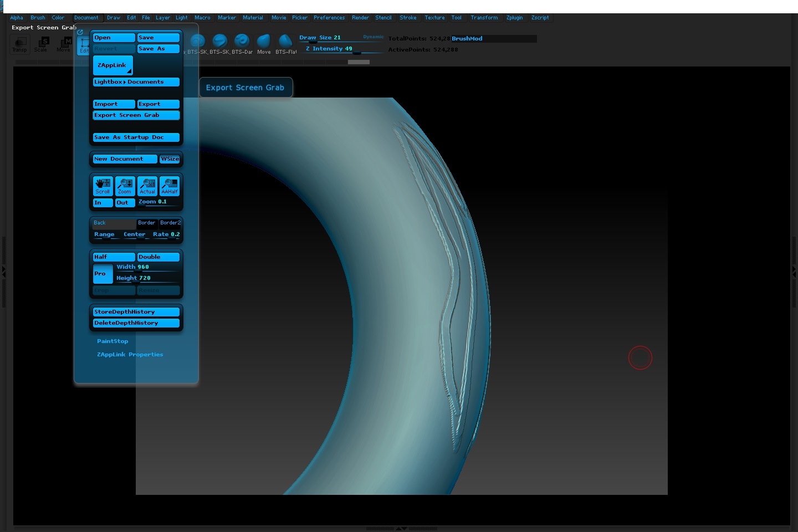
Task: Pick the first BTS-SK brush icon
Action: pyautogui.click(x=197, y=44)
